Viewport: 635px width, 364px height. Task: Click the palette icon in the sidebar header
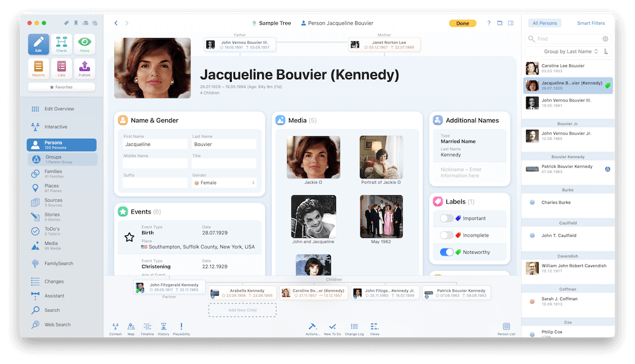[95, 23]
